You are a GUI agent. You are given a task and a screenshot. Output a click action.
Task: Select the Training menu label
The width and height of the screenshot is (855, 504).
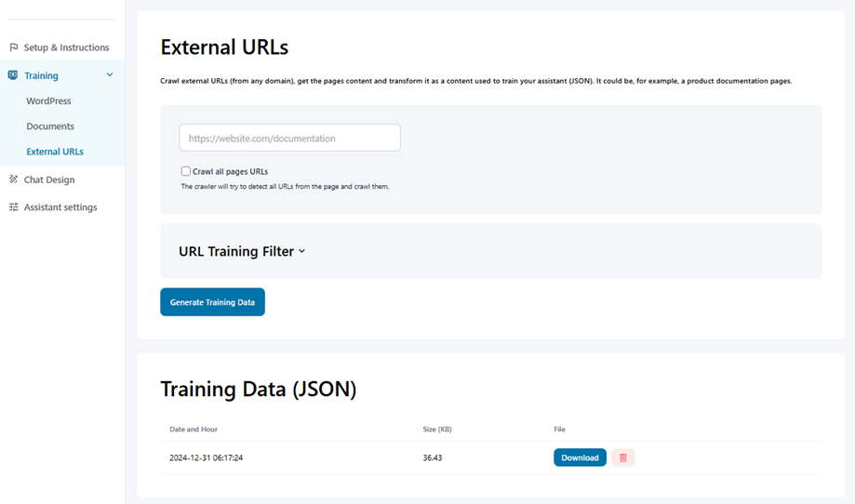coord(41,75)
